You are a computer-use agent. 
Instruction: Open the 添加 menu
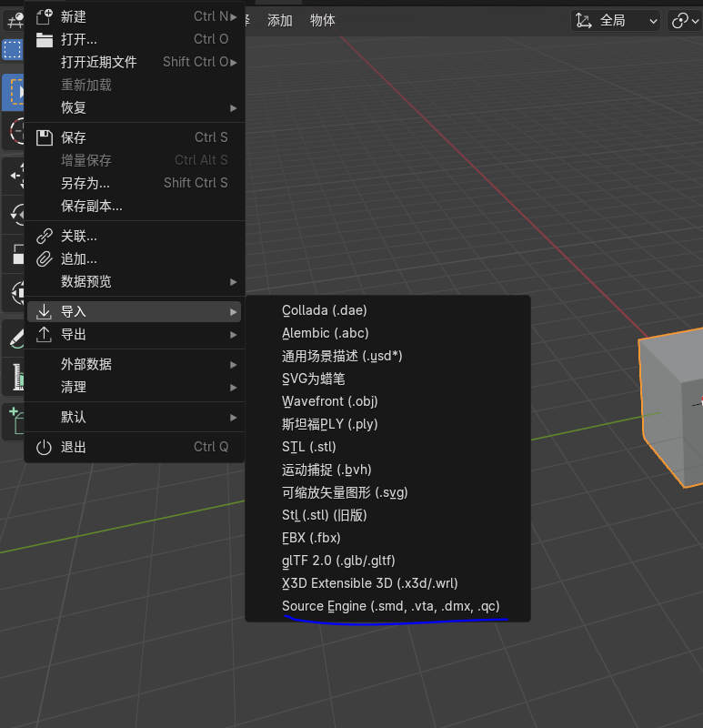tap(280, 20)
